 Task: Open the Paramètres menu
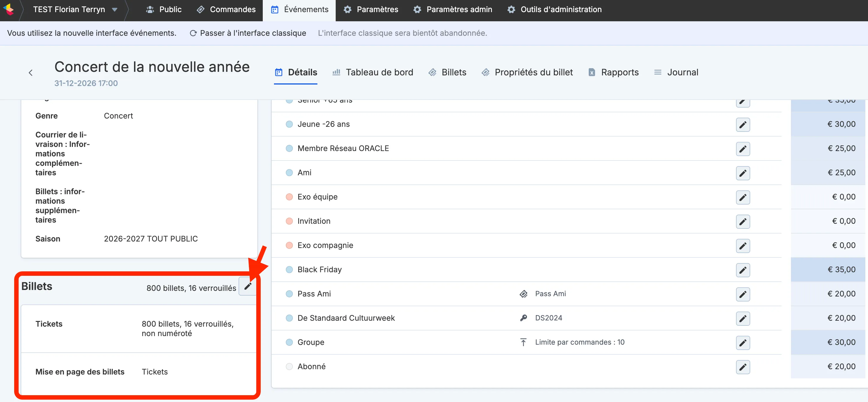pos(371,9)
